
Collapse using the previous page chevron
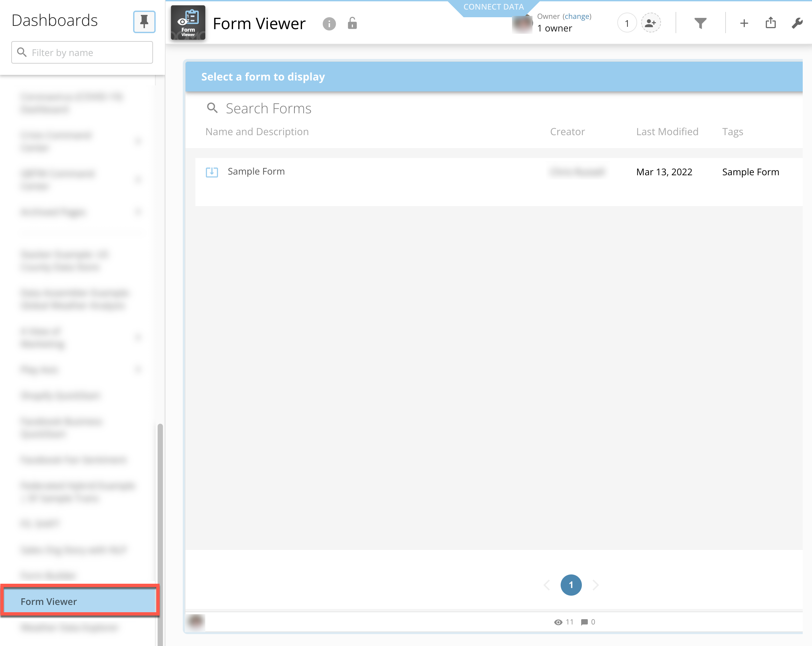547,585
